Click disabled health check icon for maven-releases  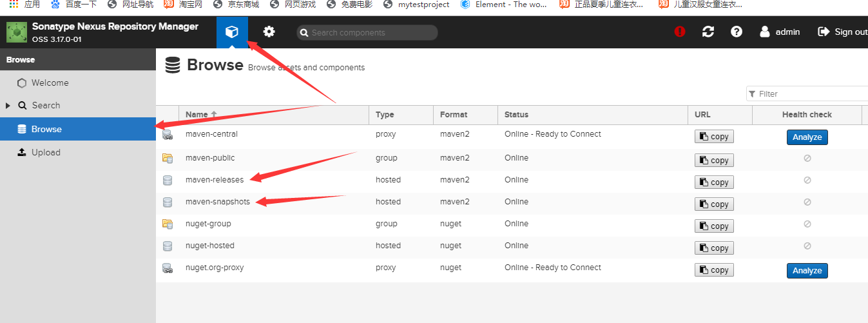coord(807,180)
